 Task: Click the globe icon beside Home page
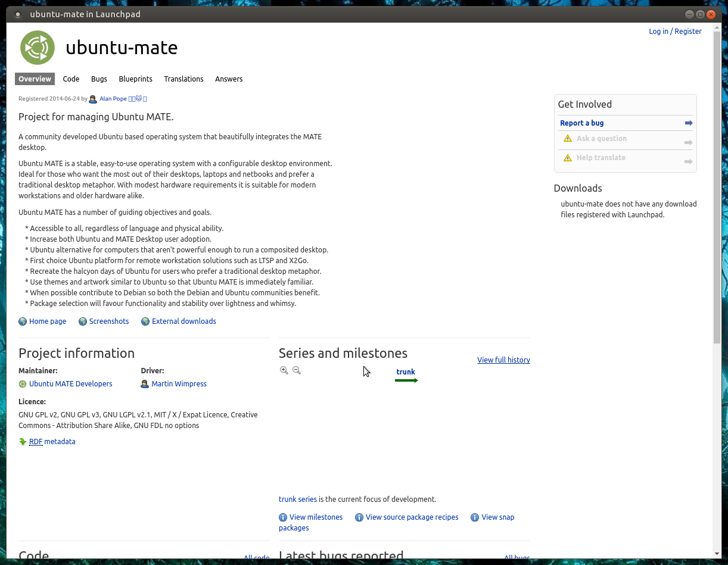coord(23,321)
